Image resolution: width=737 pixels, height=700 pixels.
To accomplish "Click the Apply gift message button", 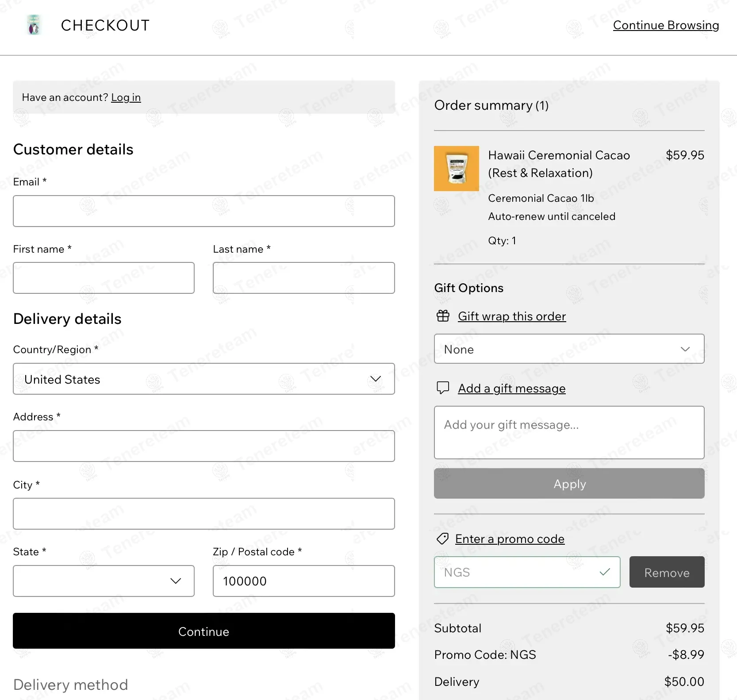I will click(x=569, y=484).
